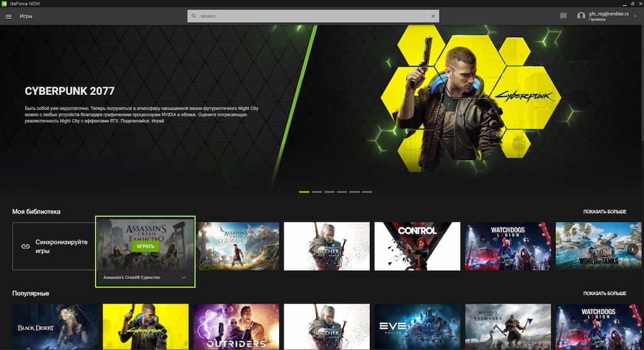Click the user avatar icon

pyautogui.click(x=580, y=16)
